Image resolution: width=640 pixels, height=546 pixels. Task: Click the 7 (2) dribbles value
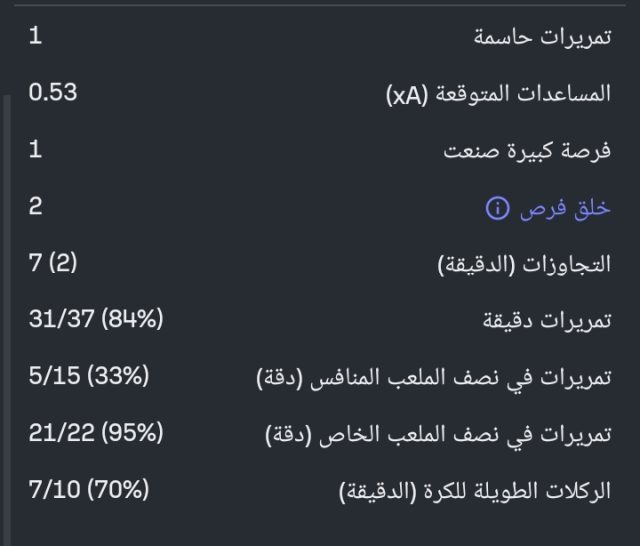tap(53, 264)
